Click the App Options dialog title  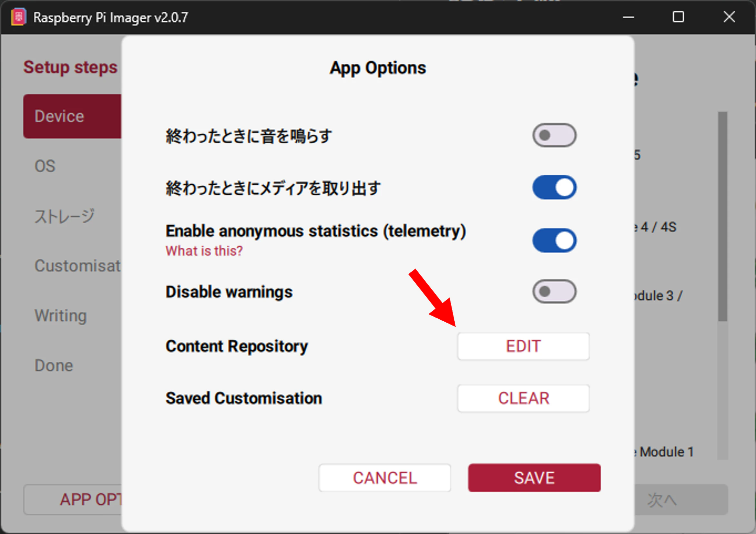378,68
